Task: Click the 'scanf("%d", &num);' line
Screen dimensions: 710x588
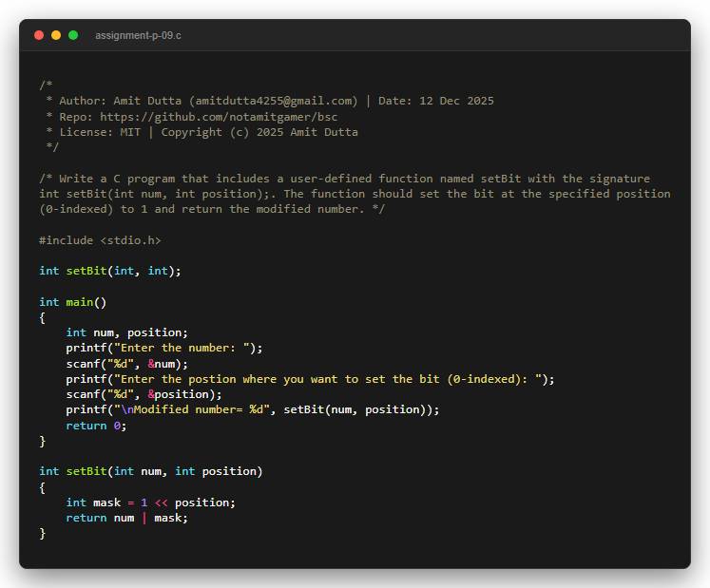Action: tap(126, 364)
